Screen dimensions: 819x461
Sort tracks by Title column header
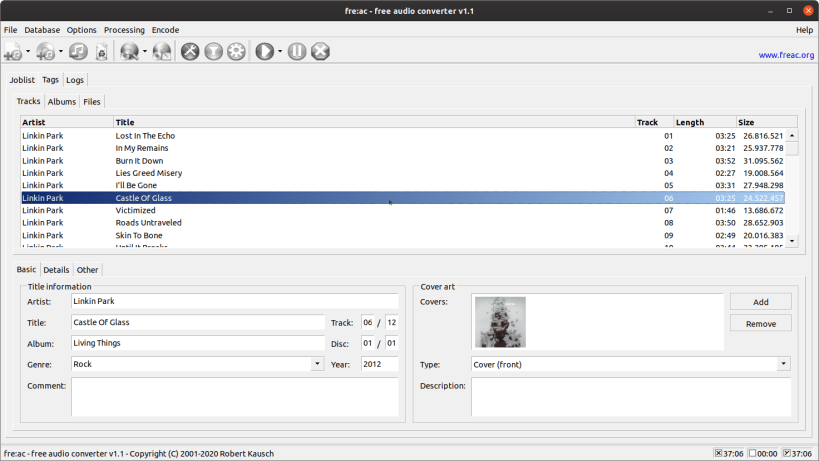pos(374,122)
